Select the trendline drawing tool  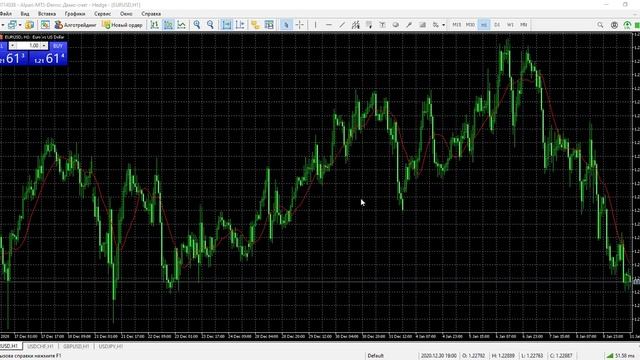[x=342, y=25]
